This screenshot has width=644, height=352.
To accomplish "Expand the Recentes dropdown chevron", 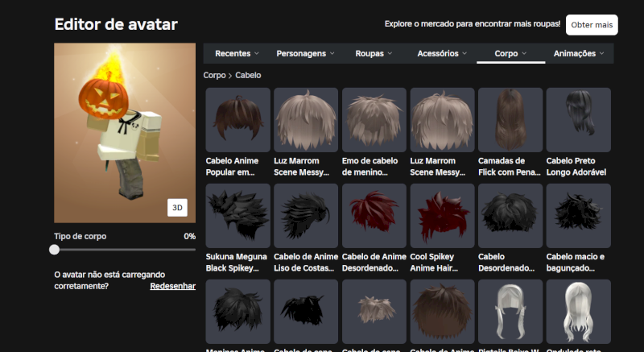I will 257,53.
